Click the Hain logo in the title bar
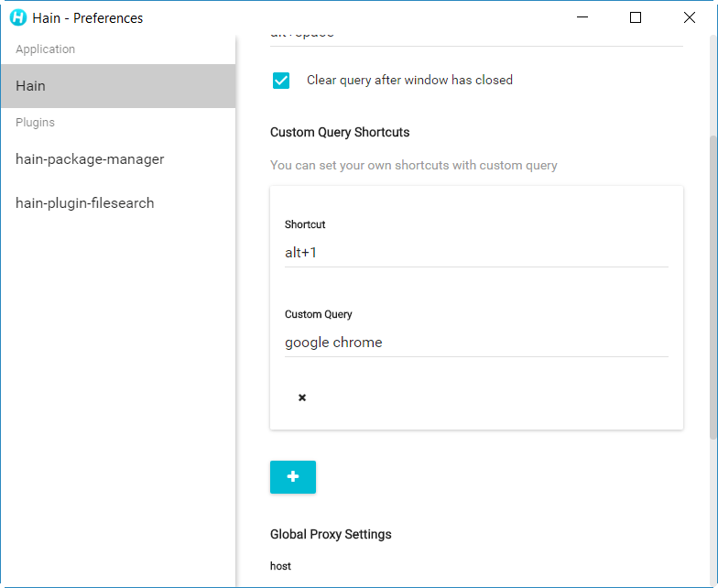718x588 pixels. pos(17,17)
